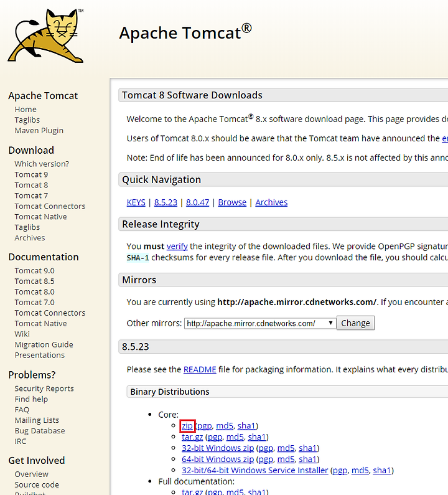The image size is (448, 495).
Task: Click sha1 link beside Core tar.gz
Action: point(257,437)
